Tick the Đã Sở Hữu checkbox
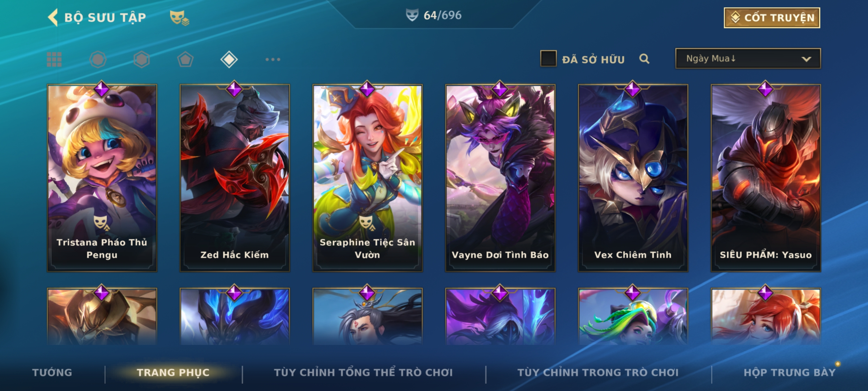Image resolution: width=868 pixels, height=391 pixels. pyautogui.click(x=548, y=59)
